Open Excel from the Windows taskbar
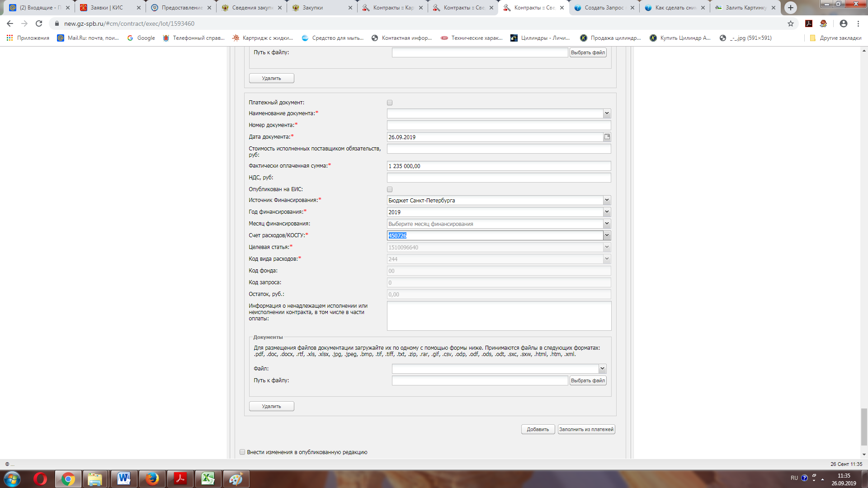This screenshot has width=868, height=488. [208, 479]
